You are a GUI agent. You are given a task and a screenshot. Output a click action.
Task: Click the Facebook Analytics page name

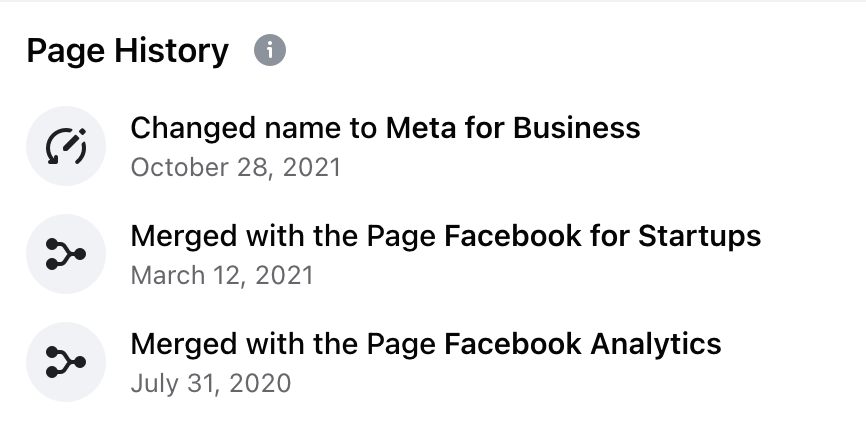(583, 344)
